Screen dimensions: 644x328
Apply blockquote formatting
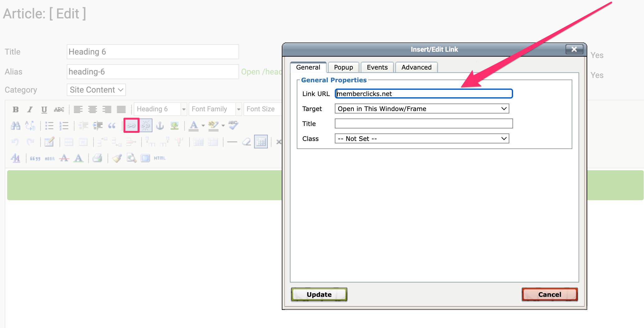(x=112, y=126)
